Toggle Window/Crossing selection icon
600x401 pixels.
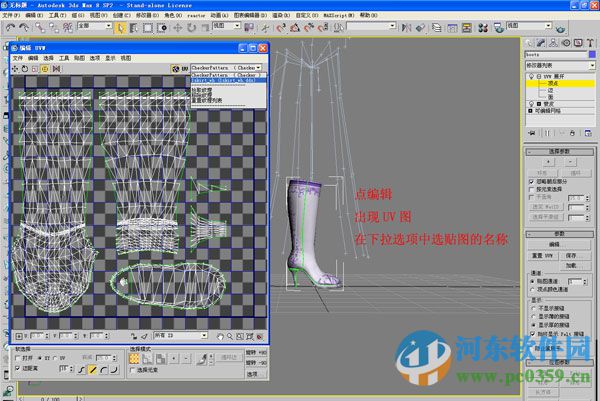pos(162,28)
